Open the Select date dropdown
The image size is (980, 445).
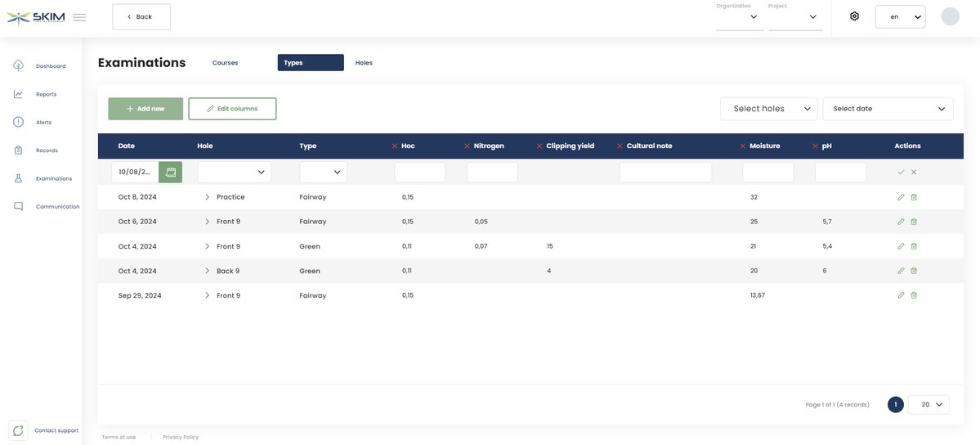tap(888, 109)
